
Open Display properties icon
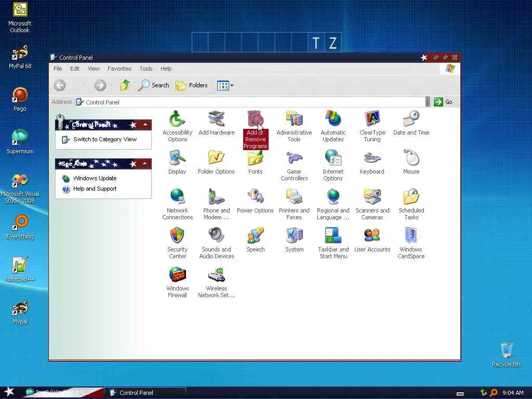[x=178, y=162]
